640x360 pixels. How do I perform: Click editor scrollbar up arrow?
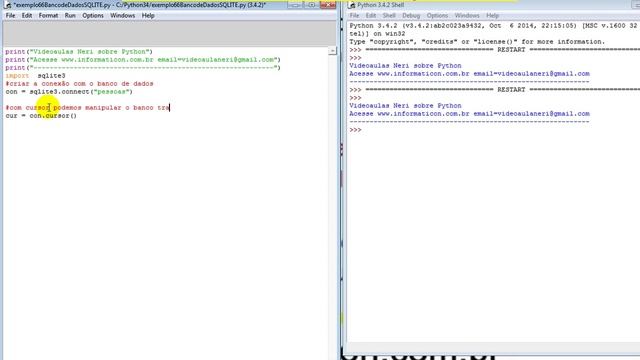tap(333, 51)
